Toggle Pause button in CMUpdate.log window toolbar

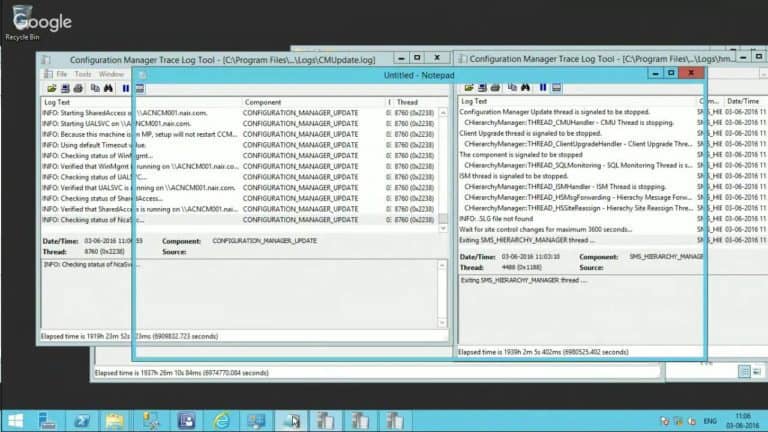tap(126, 89)
